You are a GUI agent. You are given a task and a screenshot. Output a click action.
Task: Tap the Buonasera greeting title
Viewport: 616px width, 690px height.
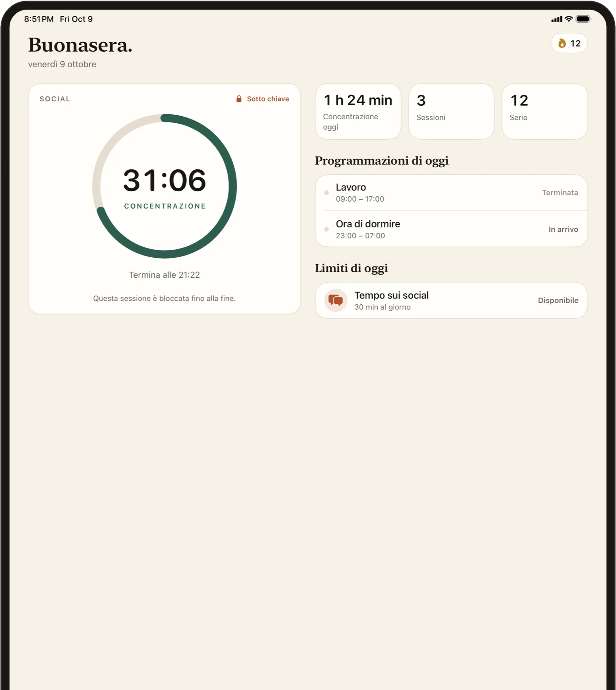pos(80,45)
